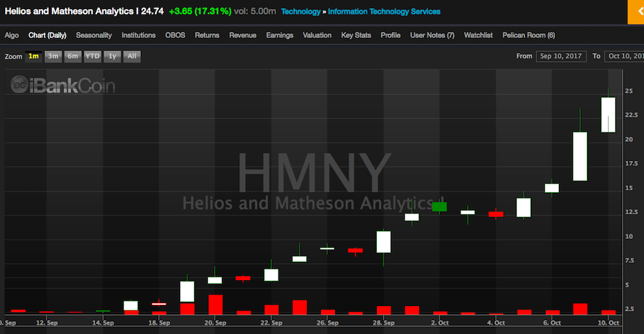Click the 6. Oct axis label
Image resolution: width=644 pixels, height=334 pixels.
point(552,323)
